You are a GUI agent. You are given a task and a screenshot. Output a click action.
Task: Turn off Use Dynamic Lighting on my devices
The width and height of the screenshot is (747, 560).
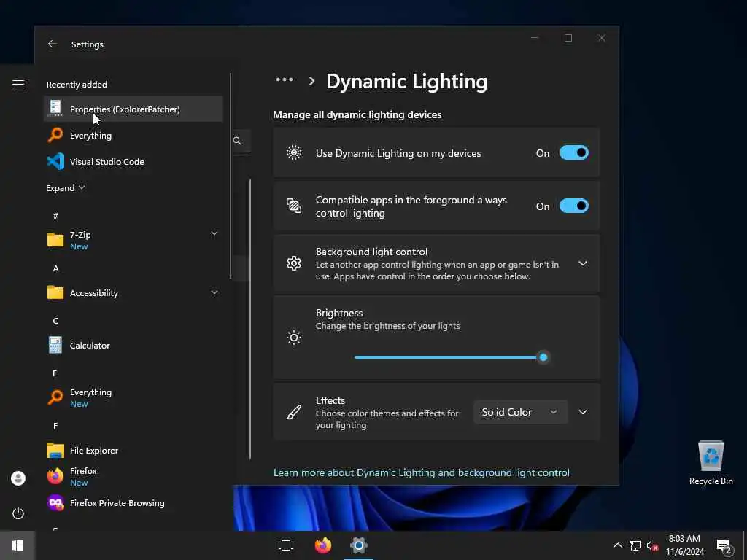573,153
